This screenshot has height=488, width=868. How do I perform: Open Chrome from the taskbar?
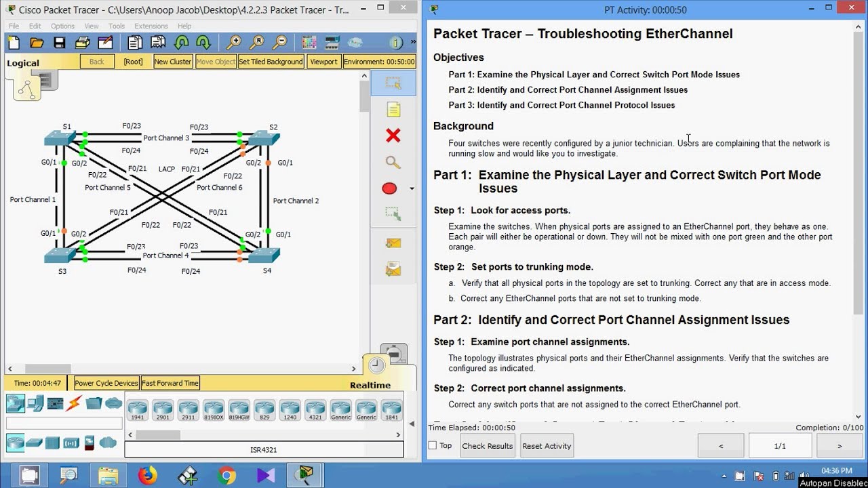tap(227, 476)
